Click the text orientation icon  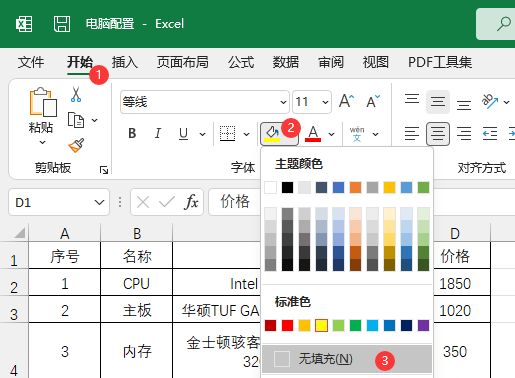(489, 101)
